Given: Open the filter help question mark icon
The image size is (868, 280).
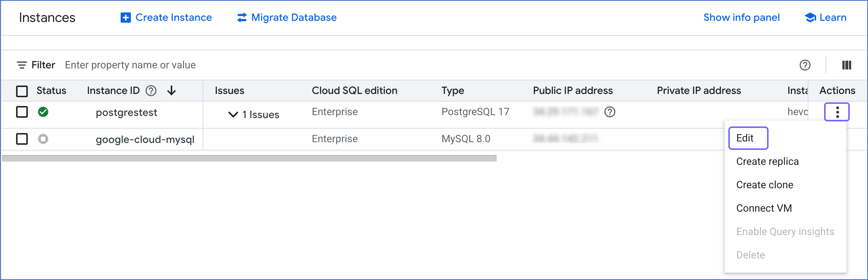Looking at the screenshot, I should point(805,65).
